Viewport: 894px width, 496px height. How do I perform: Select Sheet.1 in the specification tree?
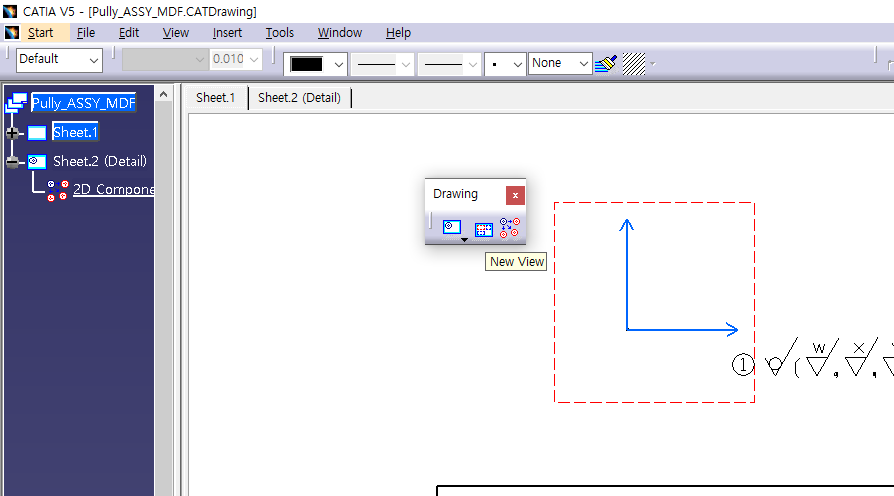[x=75, y=132]
